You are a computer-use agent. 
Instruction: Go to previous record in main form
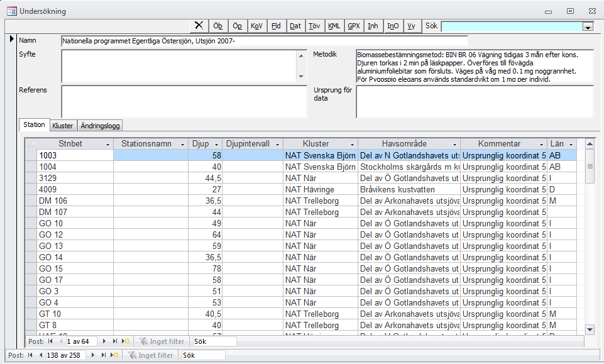(41, 355)
